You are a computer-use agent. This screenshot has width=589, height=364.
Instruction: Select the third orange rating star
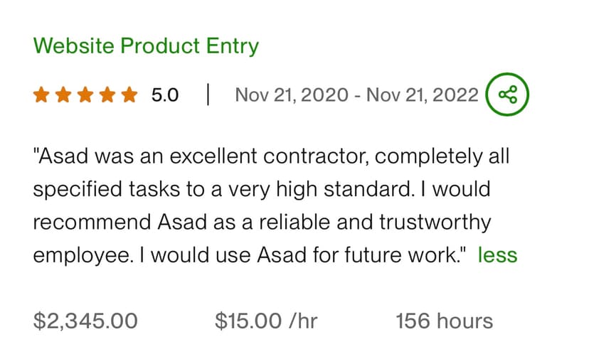point(85,95)
